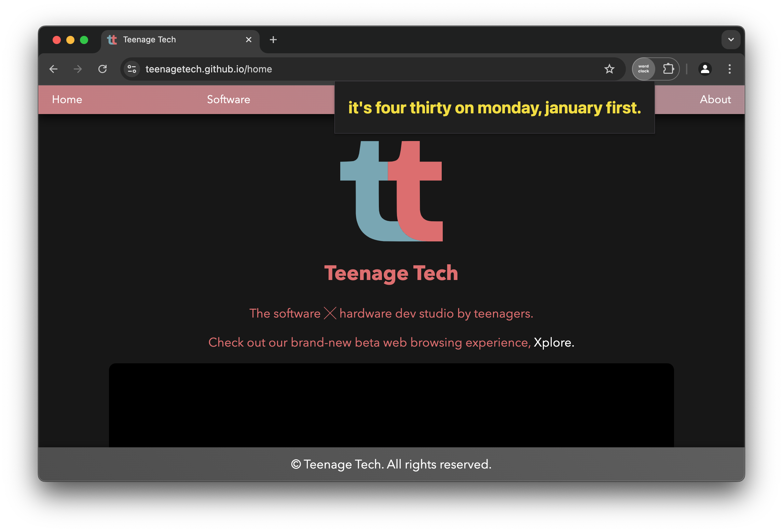Expand the tab search chevron

click(x=731, y=40)
